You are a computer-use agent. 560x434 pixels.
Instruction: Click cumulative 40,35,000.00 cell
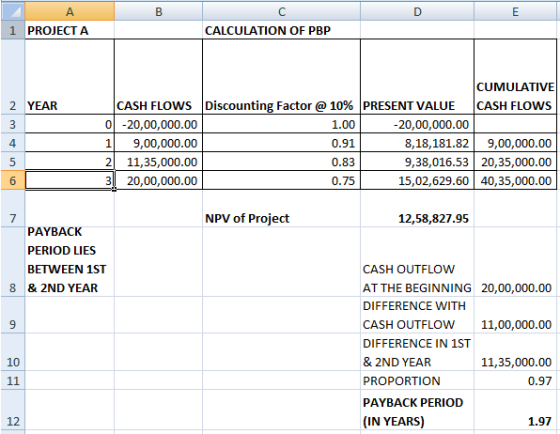point(515,180)
